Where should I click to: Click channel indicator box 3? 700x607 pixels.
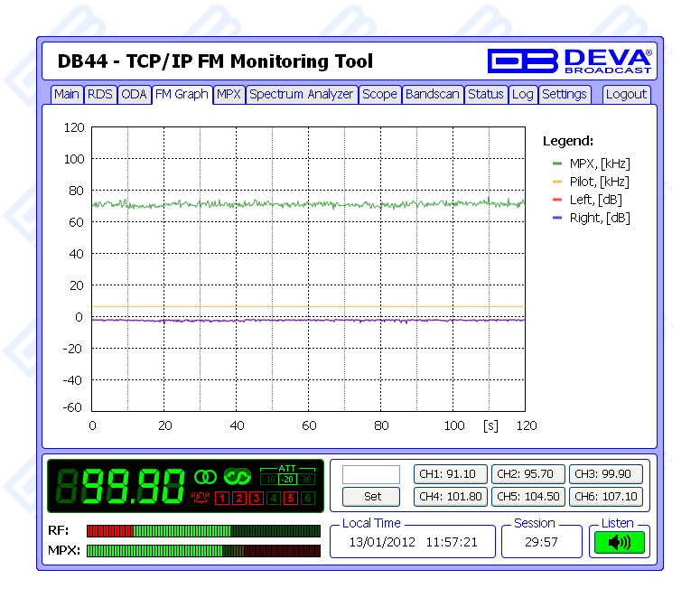tap(257, 498)
